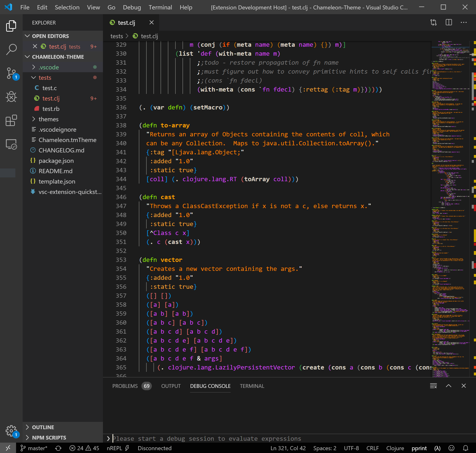Open the File menu

25,7
